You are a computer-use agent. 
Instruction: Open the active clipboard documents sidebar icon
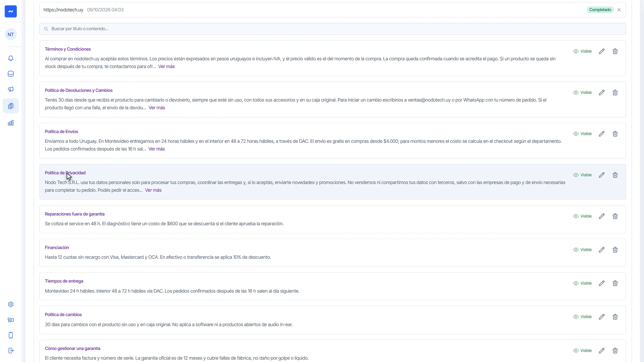11,106
